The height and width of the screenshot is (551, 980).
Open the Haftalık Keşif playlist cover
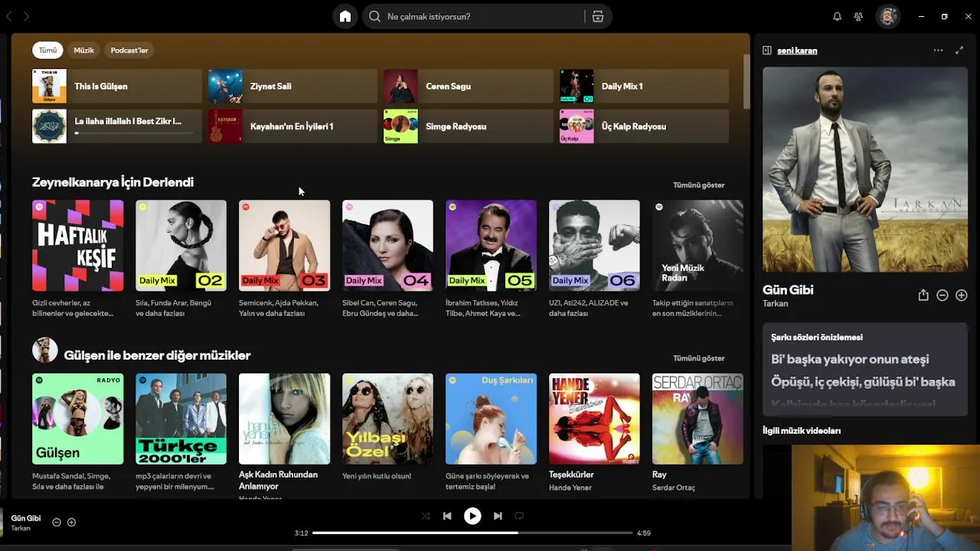(x=77, y=246)
